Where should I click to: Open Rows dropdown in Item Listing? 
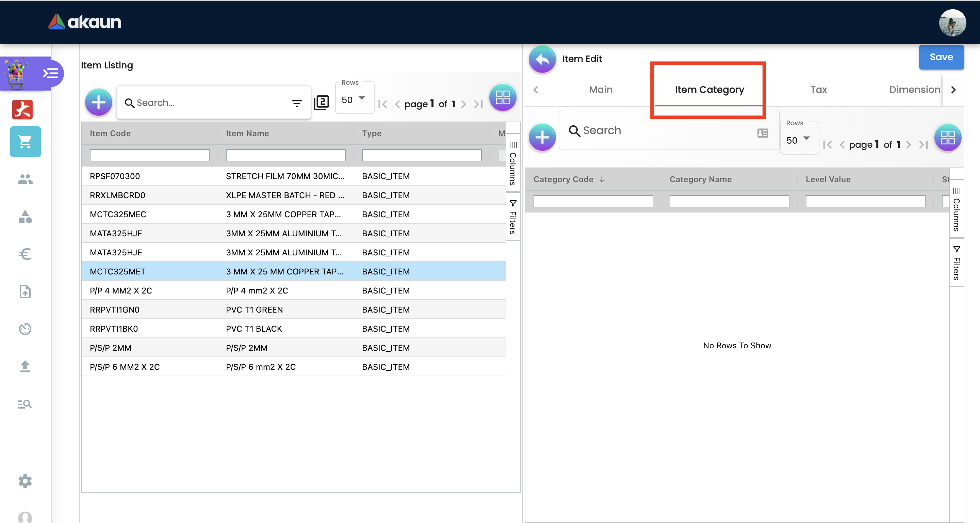pyautogui.click(x=354, y=100)
